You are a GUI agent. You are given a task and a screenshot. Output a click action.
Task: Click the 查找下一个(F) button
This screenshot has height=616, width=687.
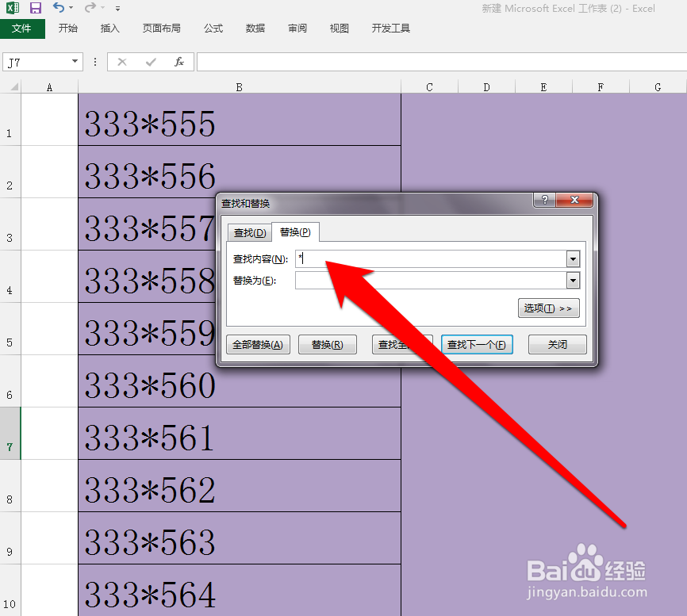coord(477,345)
